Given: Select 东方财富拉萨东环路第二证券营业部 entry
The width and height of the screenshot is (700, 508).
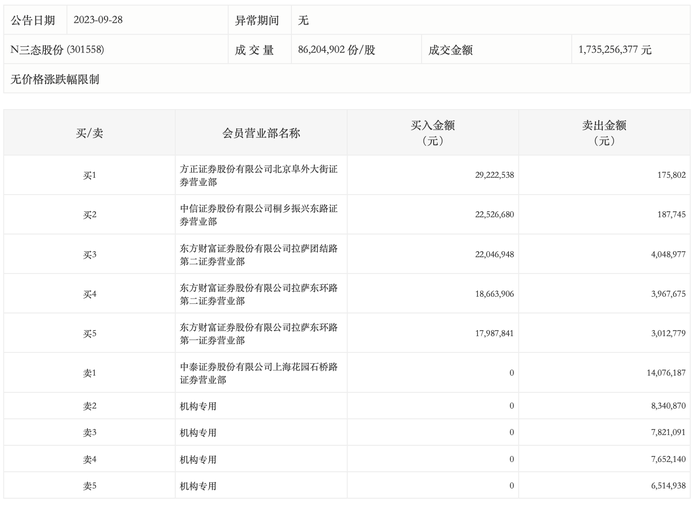Looking at the screenshot, I should click(259, 294).
